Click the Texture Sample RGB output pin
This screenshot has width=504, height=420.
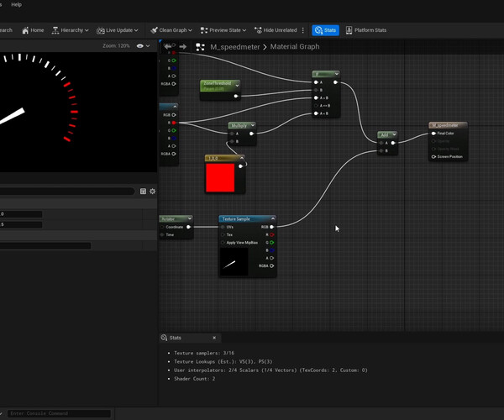272,227
